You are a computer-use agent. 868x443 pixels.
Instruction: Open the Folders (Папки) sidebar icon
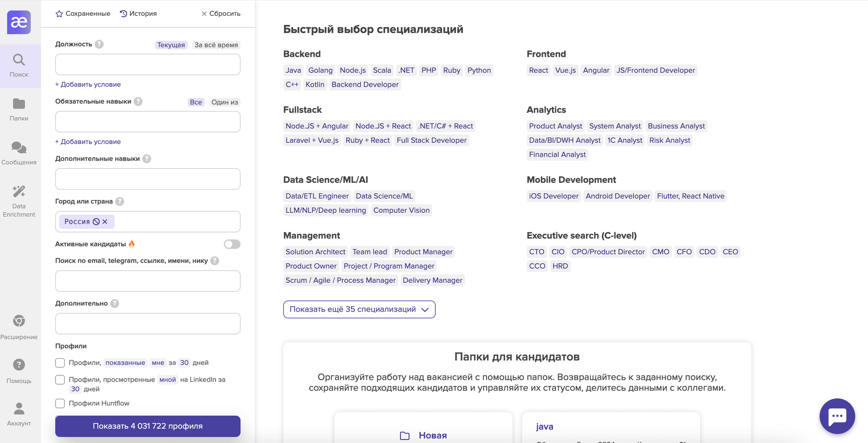click(x=19, y=109)
